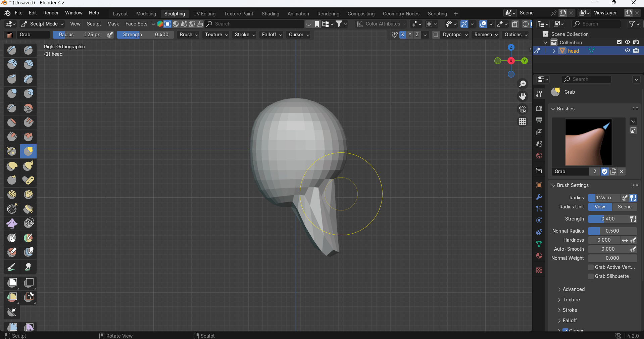Viewport: 644px width, 339px height.
Task: Open the Falloff dropdown in header
Action: pyautogui.click(x=272, y=35)
